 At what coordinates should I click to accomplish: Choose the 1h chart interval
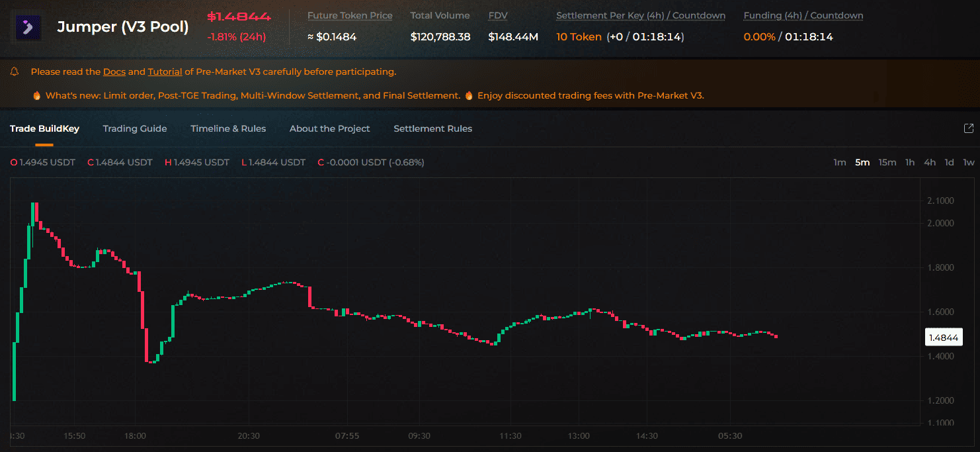[x=910, y=162]
